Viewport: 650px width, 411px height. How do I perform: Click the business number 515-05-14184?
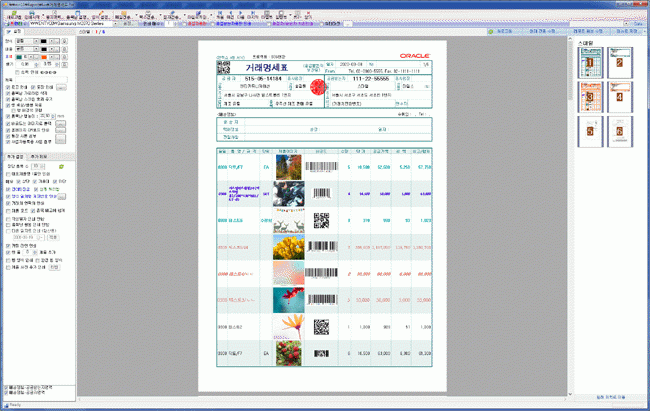tap(263, 78)
